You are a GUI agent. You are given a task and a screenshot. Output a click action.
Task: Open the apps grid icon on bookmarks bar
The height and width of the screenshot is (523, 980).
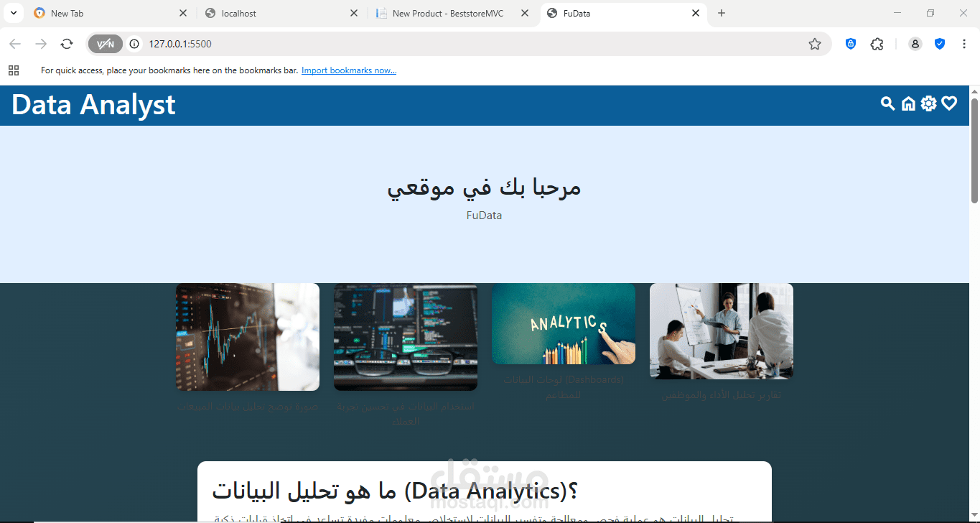[13, 70]
